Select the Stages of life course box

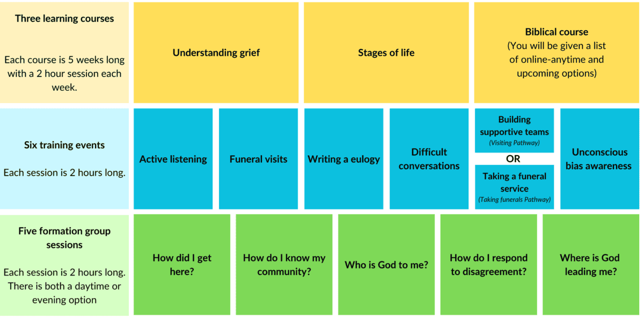pos(386,53)
